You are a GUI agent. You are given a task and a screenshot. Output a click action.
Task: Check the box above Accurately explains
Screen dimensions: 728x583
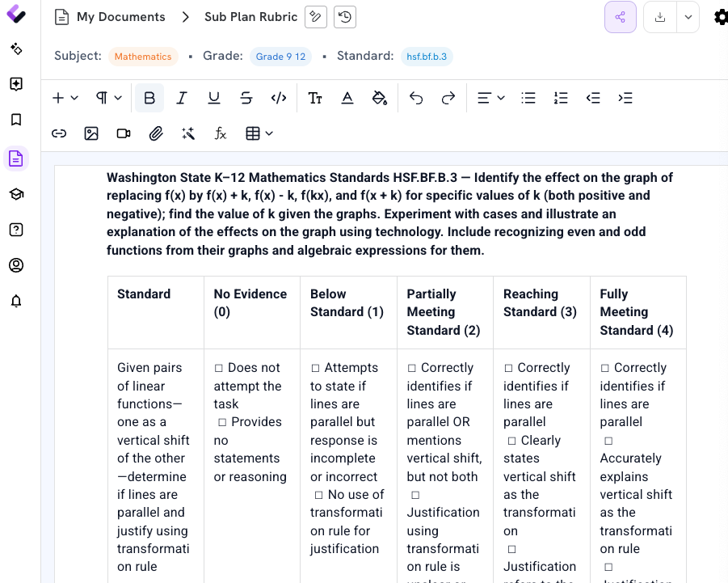pos(608,441)
